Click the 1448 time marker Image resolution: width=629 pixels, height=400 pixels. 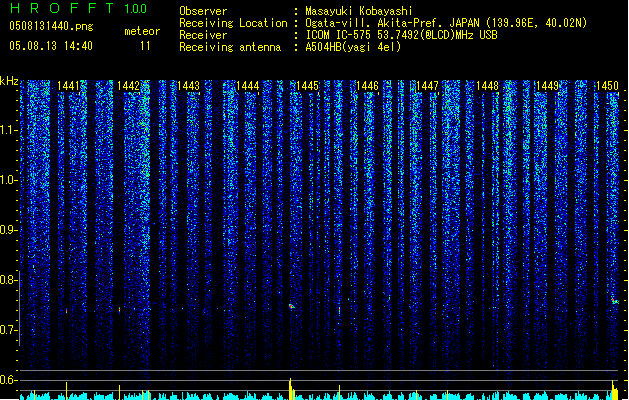click(487, 86)
